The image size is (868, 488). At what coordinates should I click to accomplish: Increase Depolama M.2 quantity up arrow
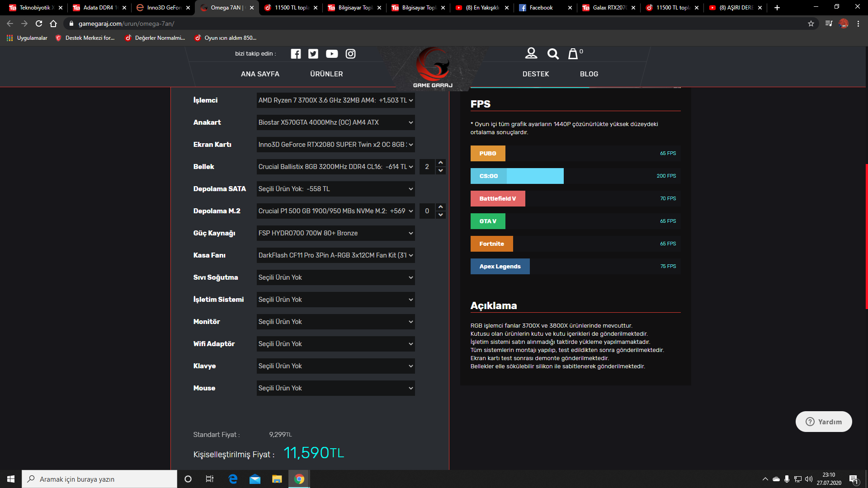point(441,207)
